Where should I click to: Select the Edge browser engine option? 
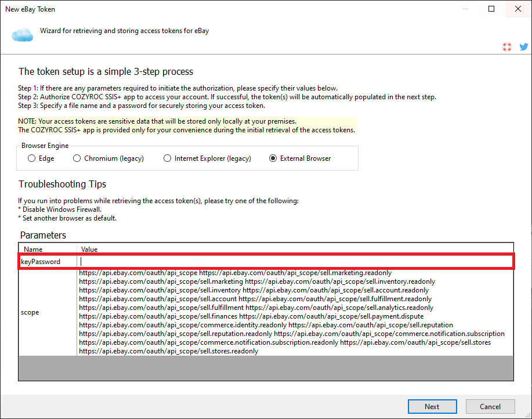click(32, 158)
